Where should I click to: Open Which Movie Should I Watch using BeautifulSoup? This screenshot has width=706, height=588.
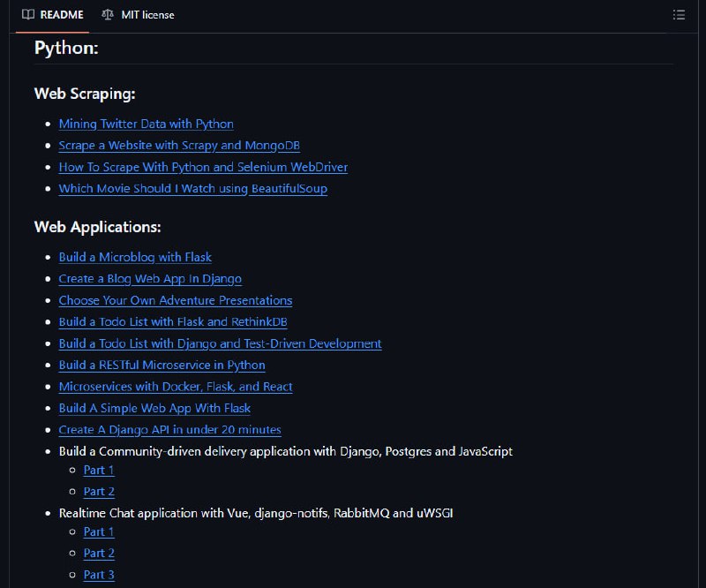[192, 189]
